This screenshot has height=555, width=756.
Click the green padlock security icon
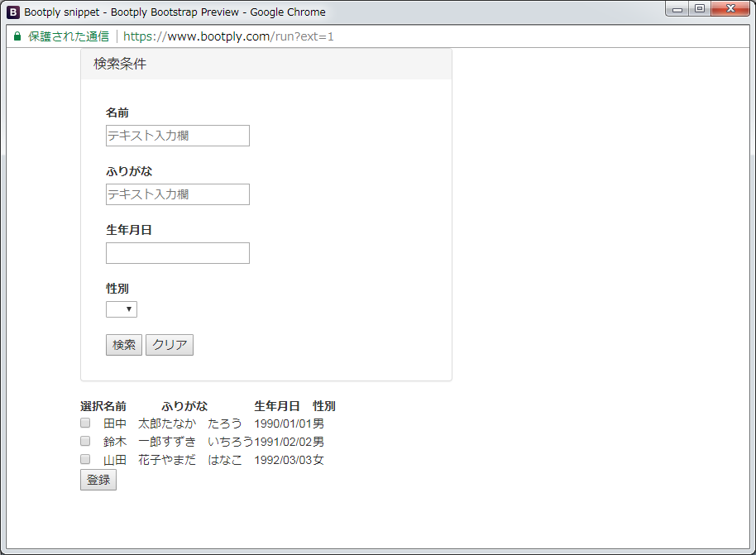point(17,36)
